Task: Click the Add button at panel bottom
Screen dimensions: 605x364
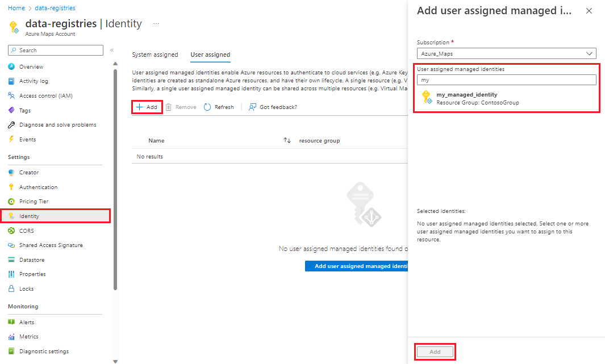Action: click(x=435, y=352)
